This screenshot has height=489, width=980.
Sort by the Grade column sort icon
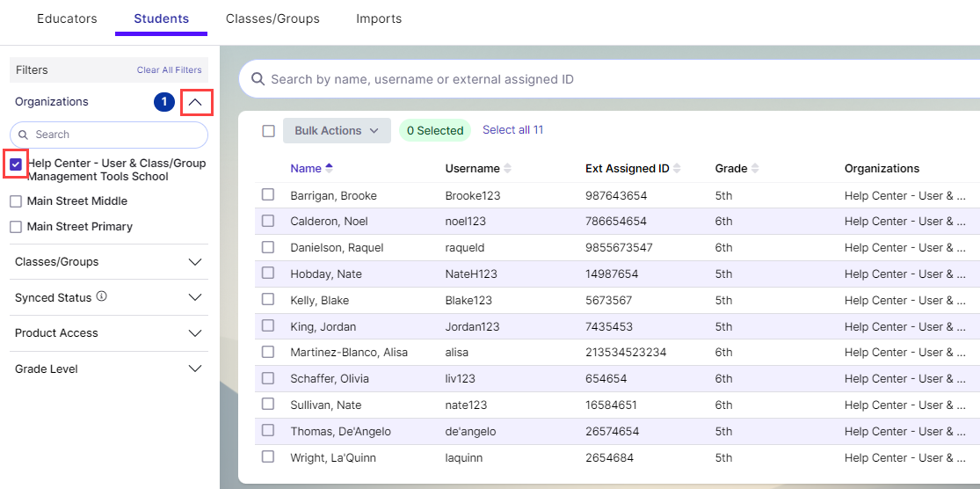pos(755,168)
